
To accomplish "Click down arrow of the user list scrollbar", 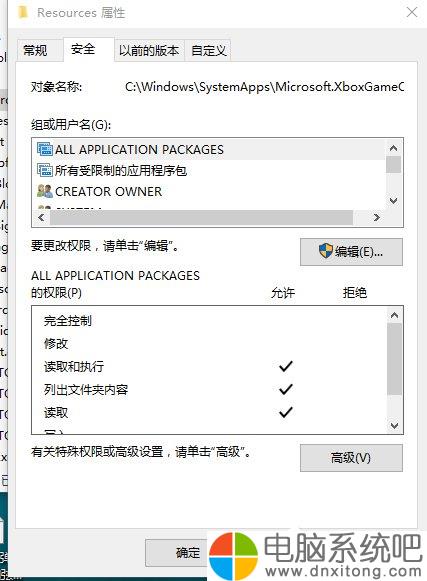I will pos(394,201).
